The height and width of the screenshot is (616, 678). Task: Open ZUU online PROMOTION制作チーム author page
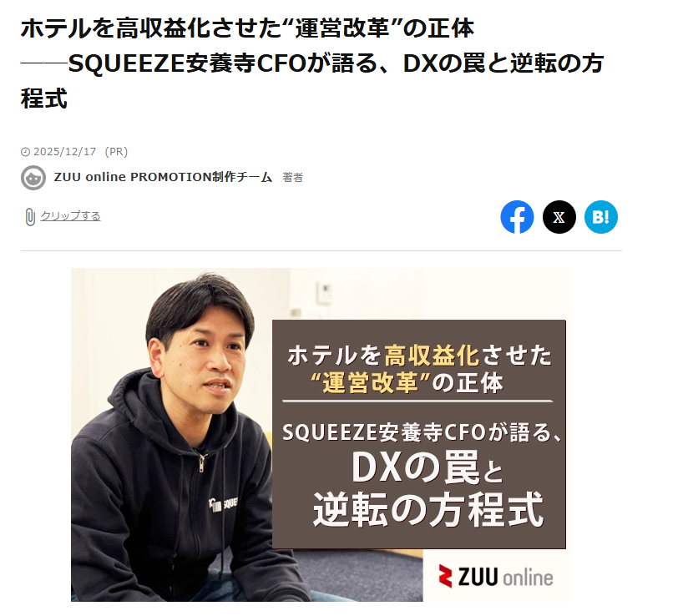pyautogui.click(x=163, y=177)
